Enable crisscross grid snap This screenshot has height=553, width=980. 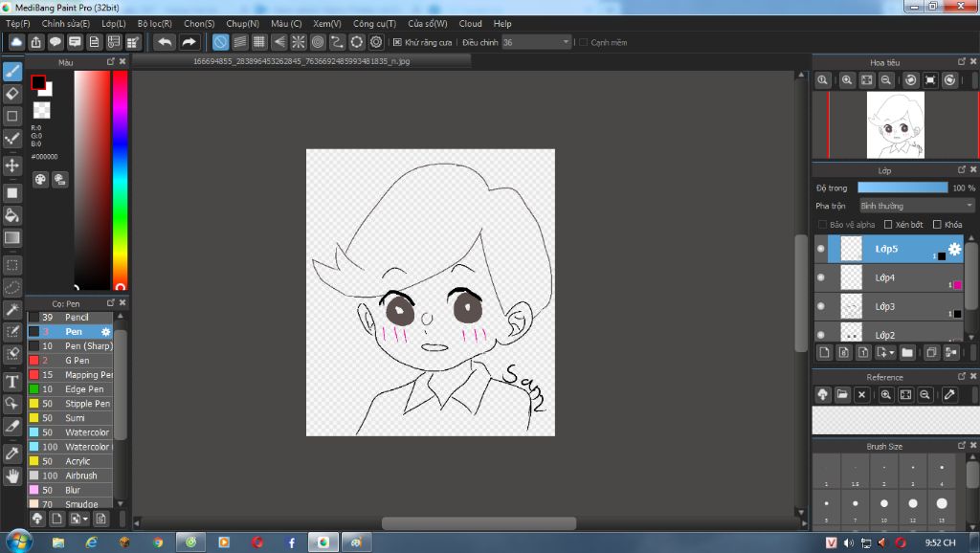(x=259, y=42)
